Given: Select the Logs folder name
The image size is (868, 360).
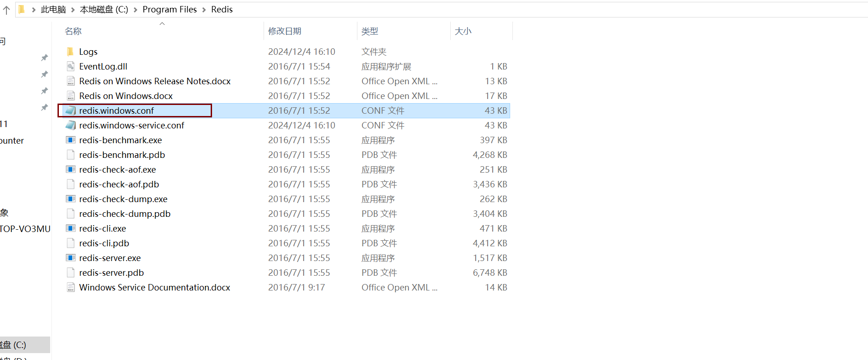Looking at the screenshot, I should pos(88,52).
